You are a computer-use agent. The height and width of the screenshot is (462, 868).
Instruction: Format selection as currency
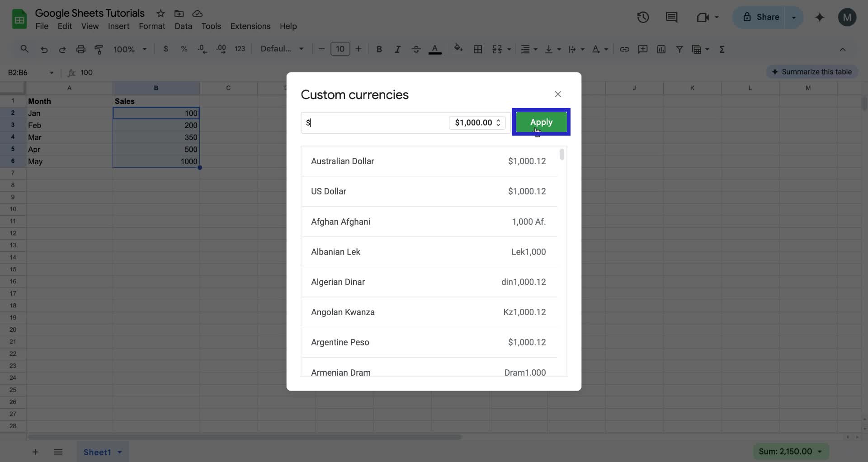pos(166,49)
